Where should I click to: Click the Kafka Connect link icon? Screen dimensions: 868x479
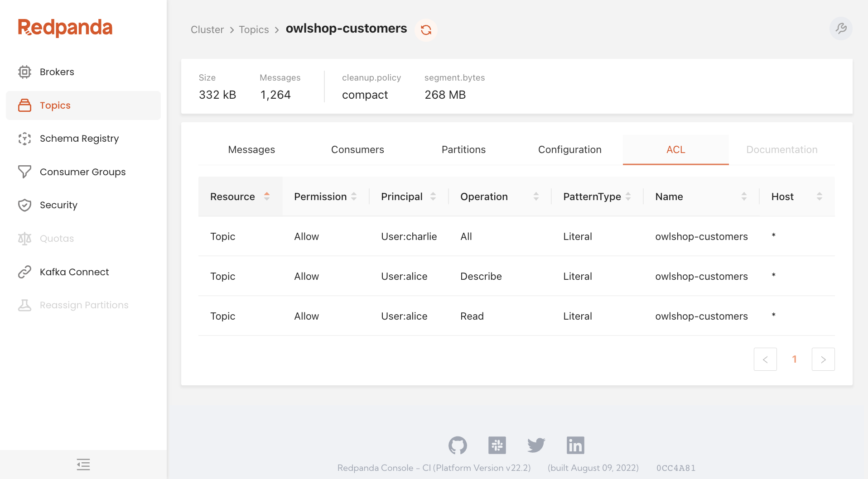click(x=24, y=272)
